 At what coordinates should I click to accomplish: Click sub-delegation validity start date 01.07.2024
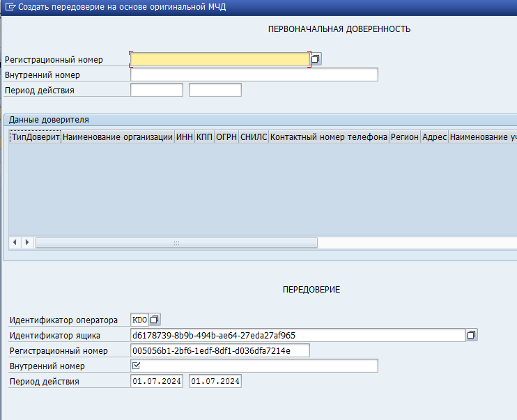click(157, 382)
